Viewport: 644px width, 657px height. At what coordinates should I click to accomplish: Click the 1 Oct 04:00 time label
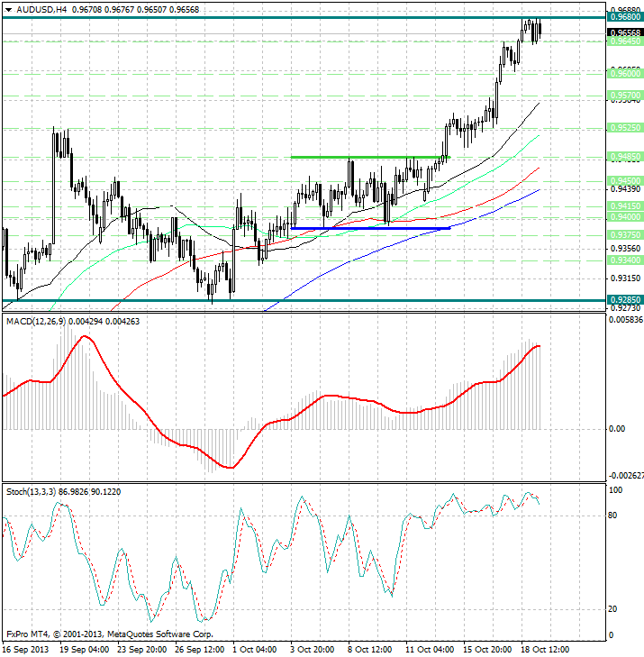(256, 649)
